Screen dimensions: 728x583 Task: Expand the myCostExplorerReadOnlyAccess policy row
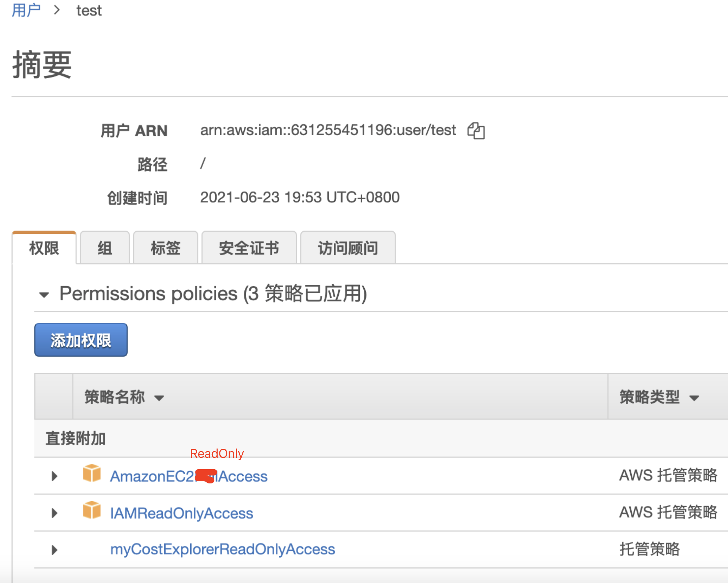pos(54,550)
